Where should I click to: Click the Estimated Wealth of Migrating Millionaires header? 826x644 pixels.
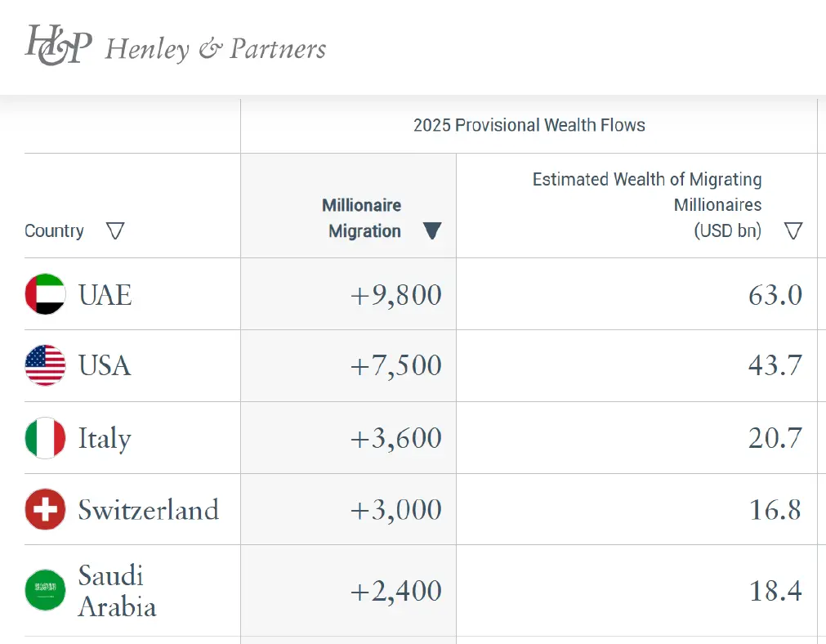coord(647,204)
